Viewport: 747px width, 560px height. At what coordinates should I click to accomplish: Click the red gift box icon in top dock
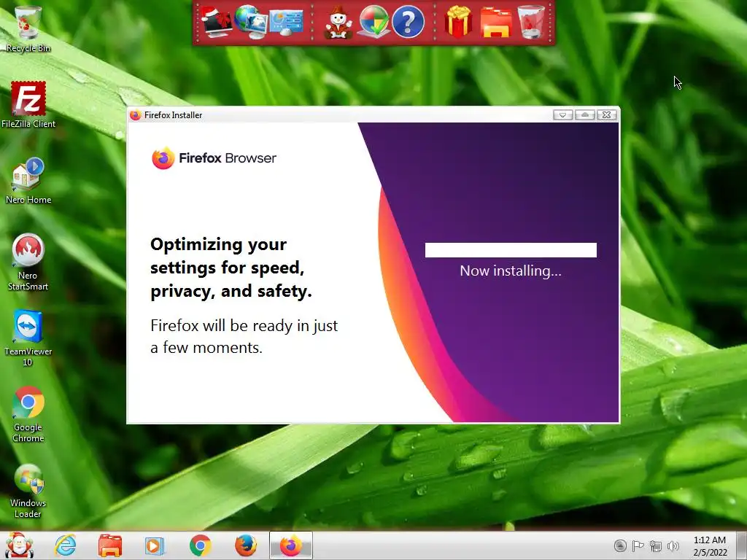458,21
